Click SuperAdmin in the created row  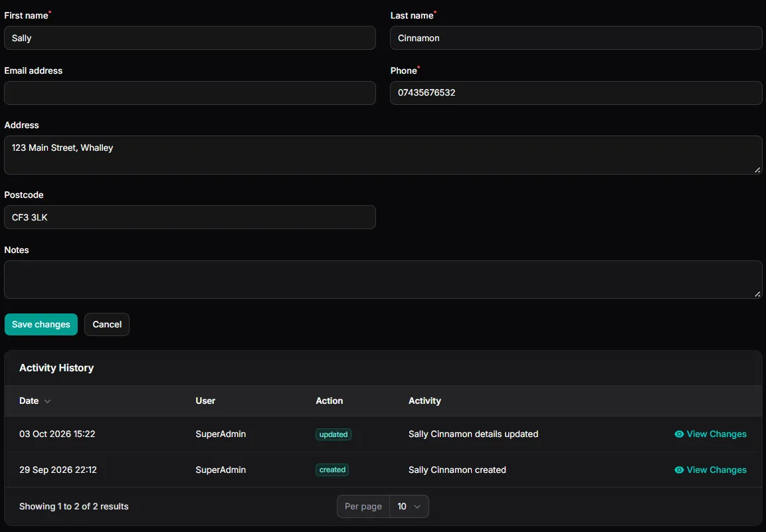[x=221, y=470]
